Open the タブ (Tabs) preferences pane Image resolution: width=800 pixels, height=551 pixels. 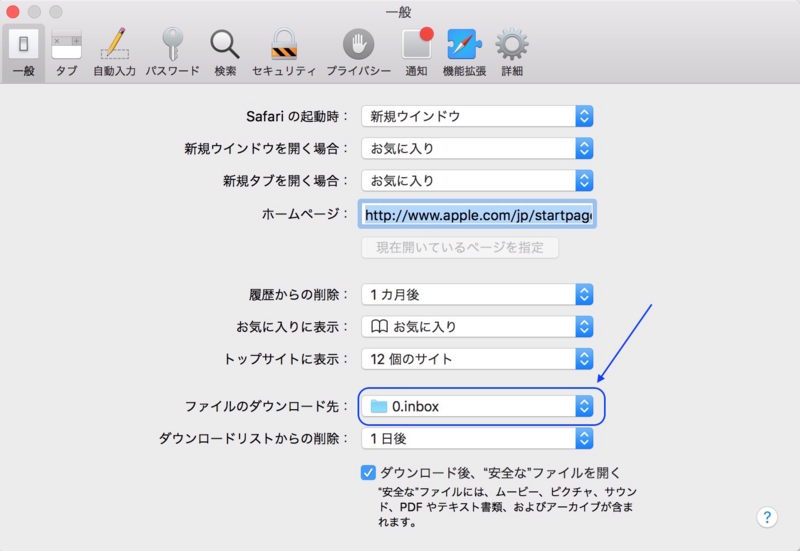coord(66,53)
